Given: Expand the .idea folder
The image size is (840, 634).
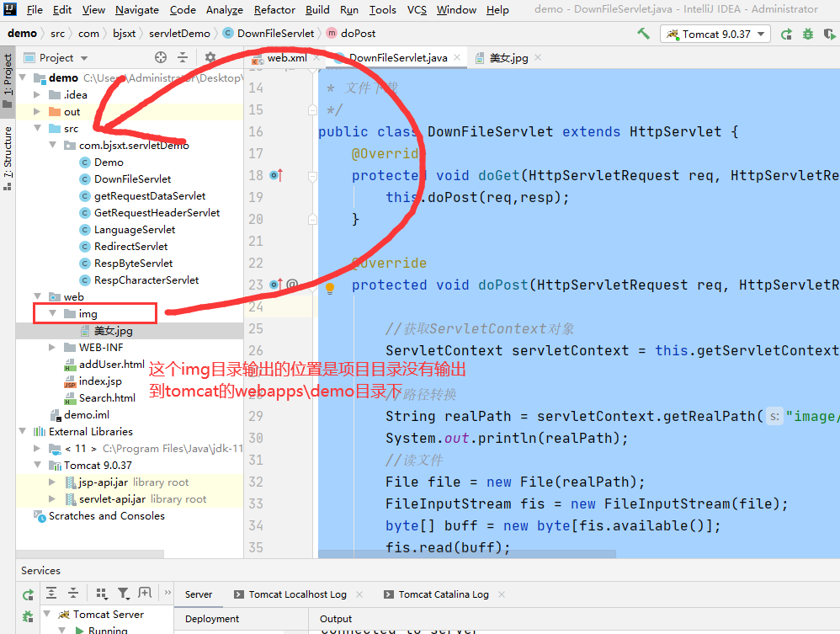Looking at the screenshot, I should (37, 95).
